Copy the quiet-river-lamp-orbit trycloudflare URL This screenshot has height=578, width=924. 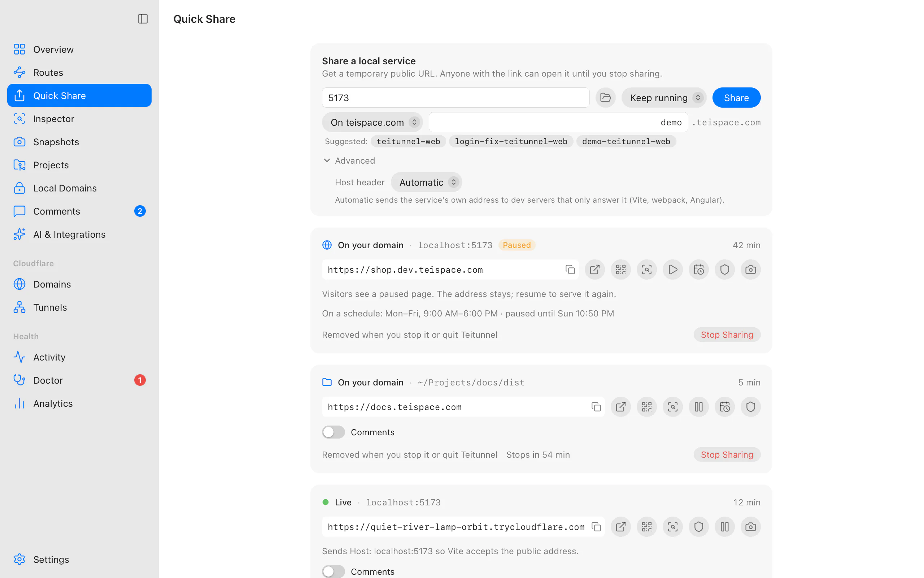click(596, 527)
